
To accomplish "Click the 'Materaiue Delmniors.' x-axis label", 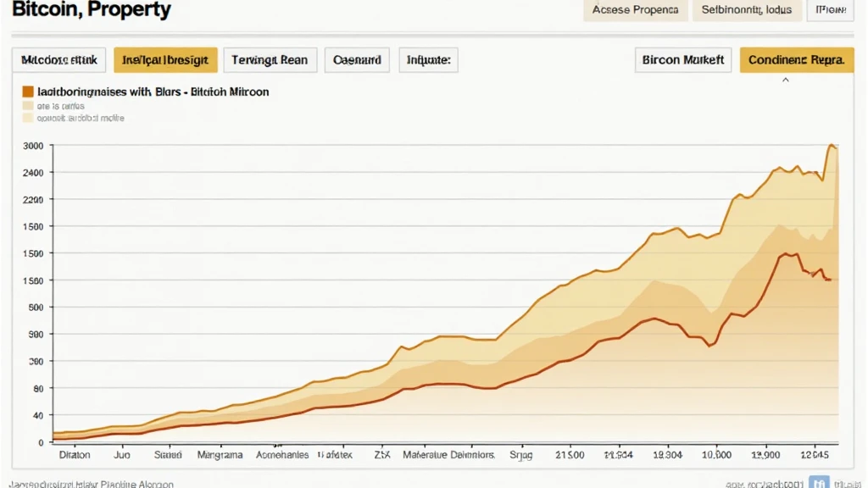I will pyautogui.click(x=449, y=455).
